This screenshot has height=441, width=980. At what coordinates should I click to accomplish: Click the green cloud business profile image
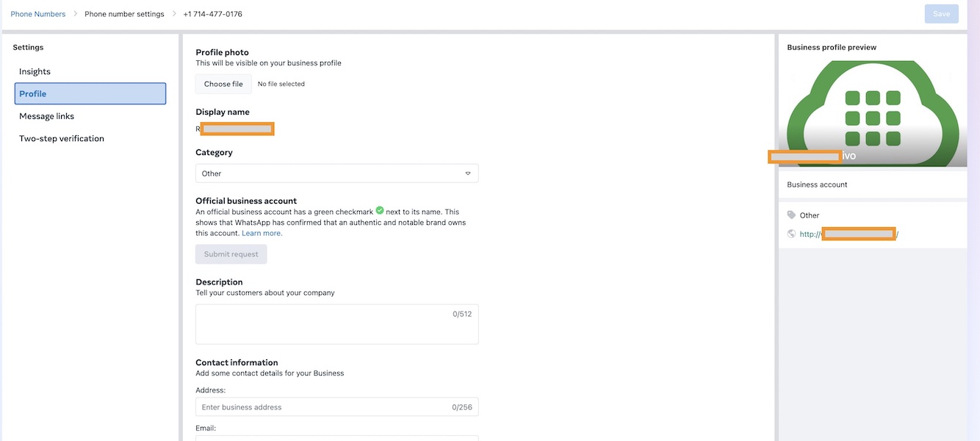pos(873,113)
